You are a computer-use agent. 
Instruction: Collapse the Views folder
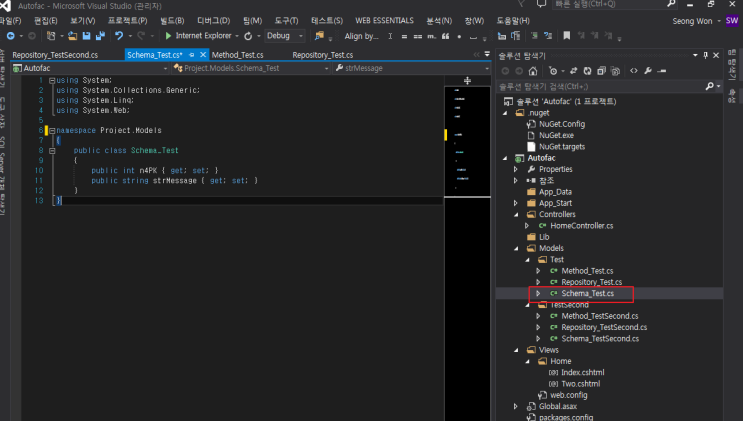(x=516, y=350)
